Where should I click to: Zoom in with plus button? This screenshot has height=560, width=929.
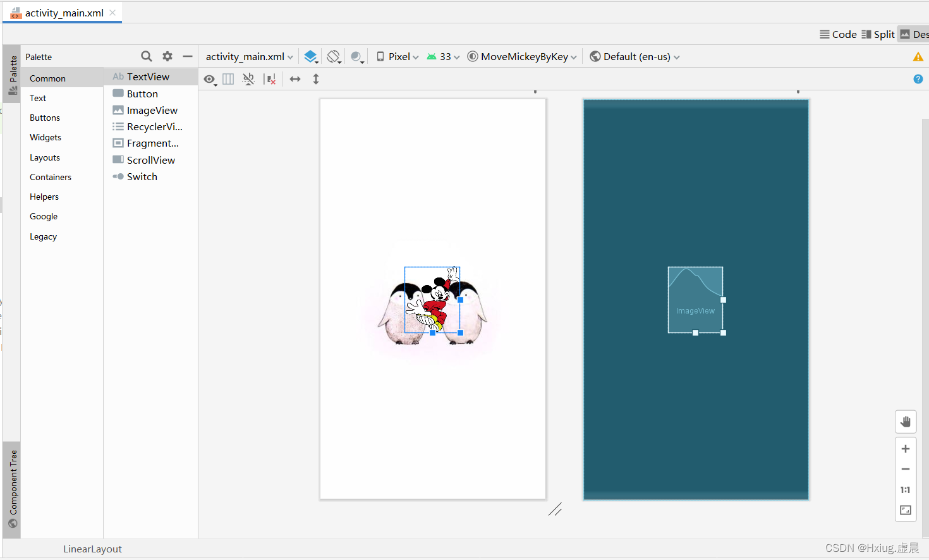tap(906, 449)
